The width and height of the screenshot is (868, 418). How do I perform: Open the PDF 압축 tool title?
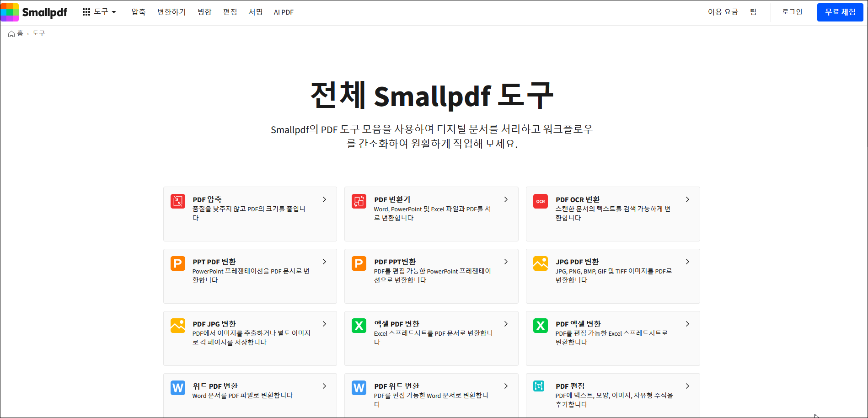(x=207, y=199)
